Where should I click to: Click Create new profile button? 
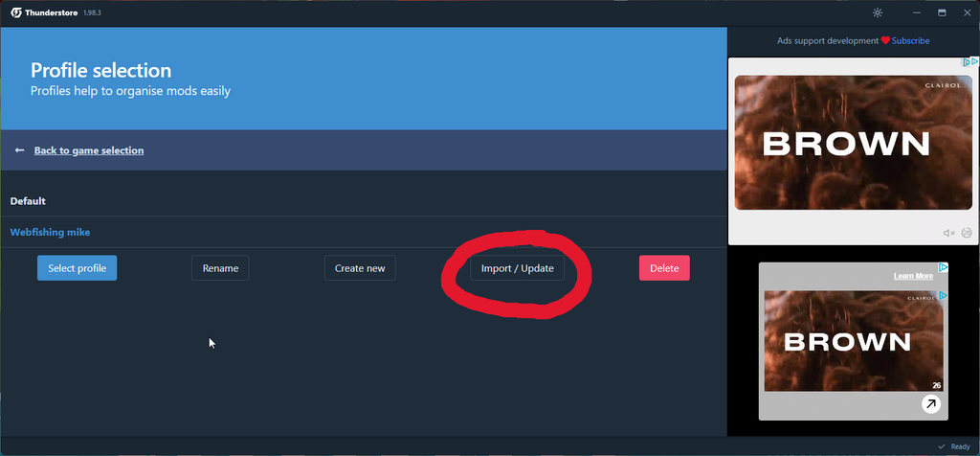(x=360, y=268)
